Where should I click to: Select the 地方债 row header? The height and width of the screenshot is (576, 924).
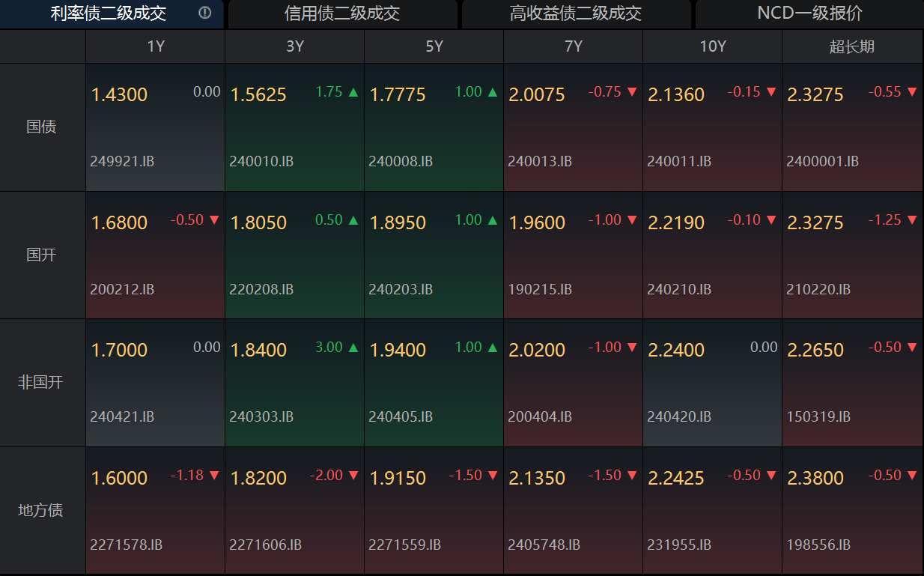tap(42, 510)
